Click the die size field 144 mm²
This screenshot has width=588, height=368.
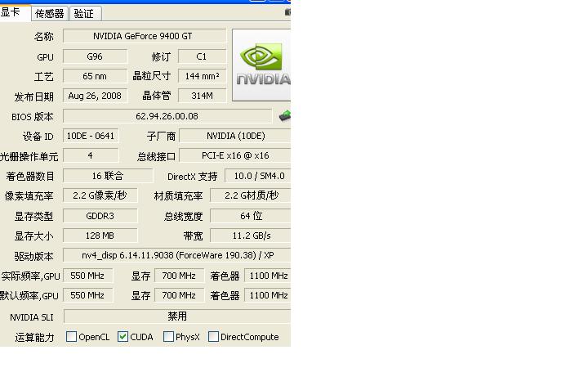click(203, 76)
